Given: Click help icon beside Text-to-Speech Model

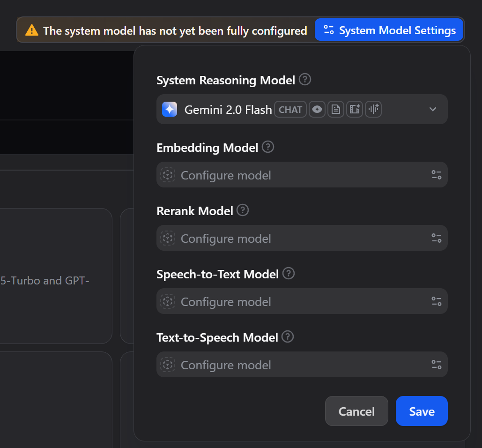Looking at the screenshot, I should (288, 336).
